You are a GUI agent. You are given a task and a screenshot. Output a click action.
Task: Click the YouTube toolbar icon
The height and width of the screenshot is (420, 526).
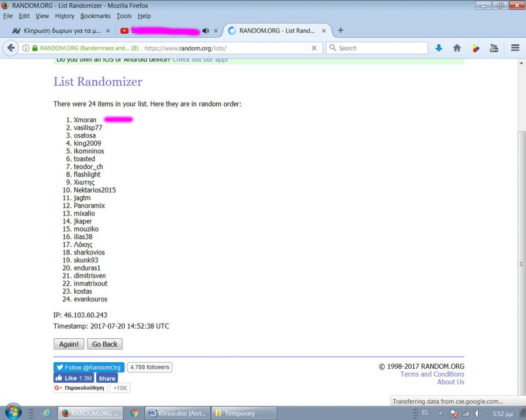(494, 48)
